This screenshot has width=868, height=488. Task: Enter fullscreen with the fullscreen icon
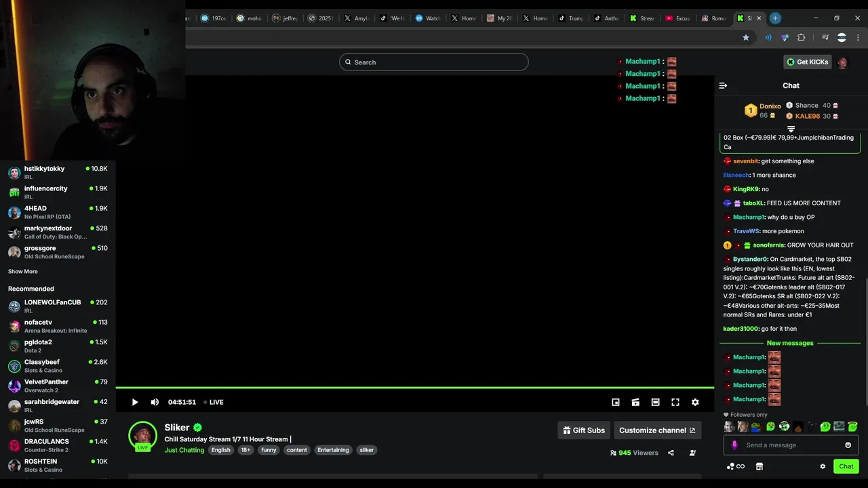675,402
